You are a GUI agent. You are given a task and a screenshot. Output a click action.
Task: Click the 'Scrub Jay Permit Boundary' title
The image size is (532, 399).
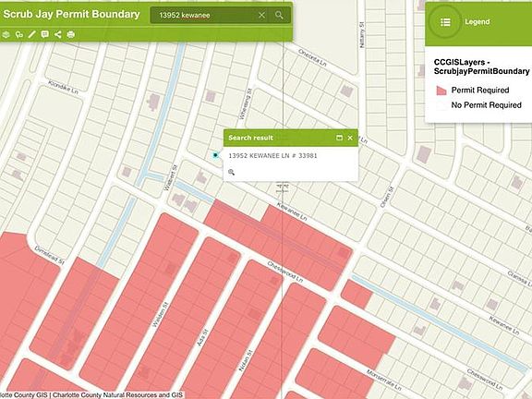pos(72,14)
